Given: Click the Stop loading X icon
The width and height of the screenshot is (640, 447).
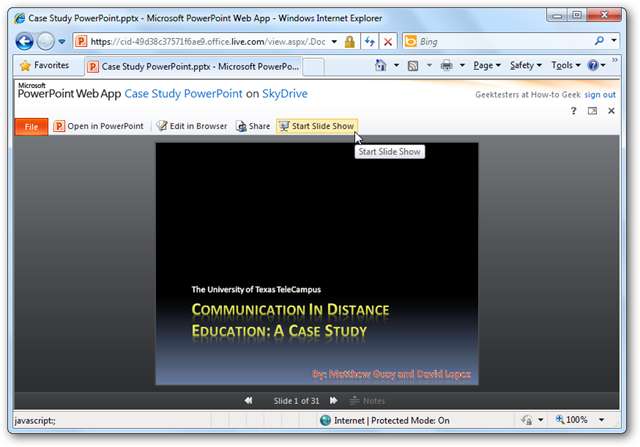Looking at the screenshot, I should (387, 42).
